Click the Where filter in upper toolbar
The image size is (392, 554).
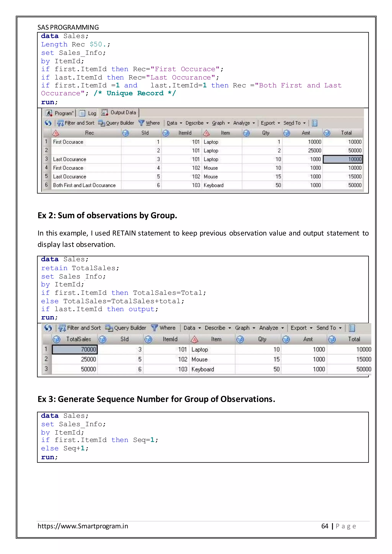click(x=149, y=123)
